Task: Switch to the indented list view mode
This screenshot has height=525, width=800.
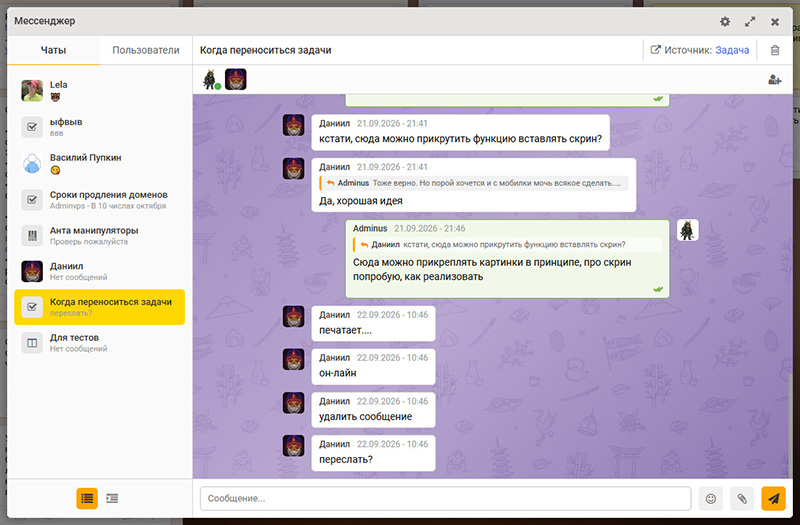Action: point(112,498)
